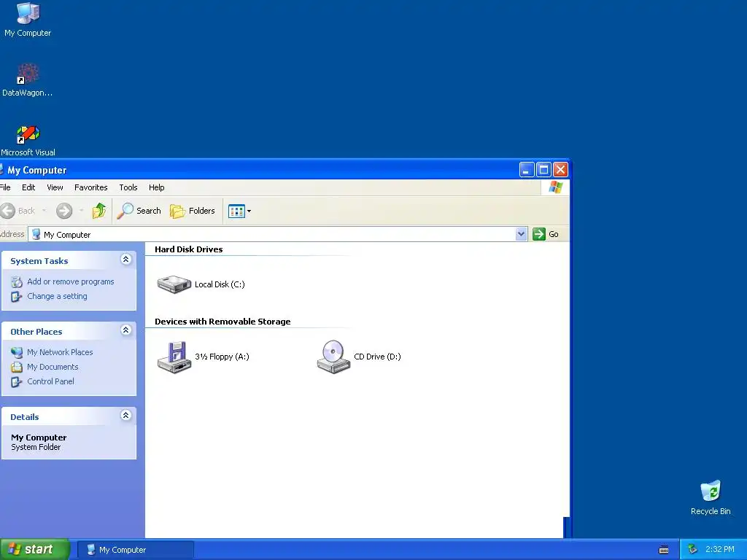
Task: Click the taskbar clock 2:32 PM
Action: pyautogui.click(x=720, y=550)
